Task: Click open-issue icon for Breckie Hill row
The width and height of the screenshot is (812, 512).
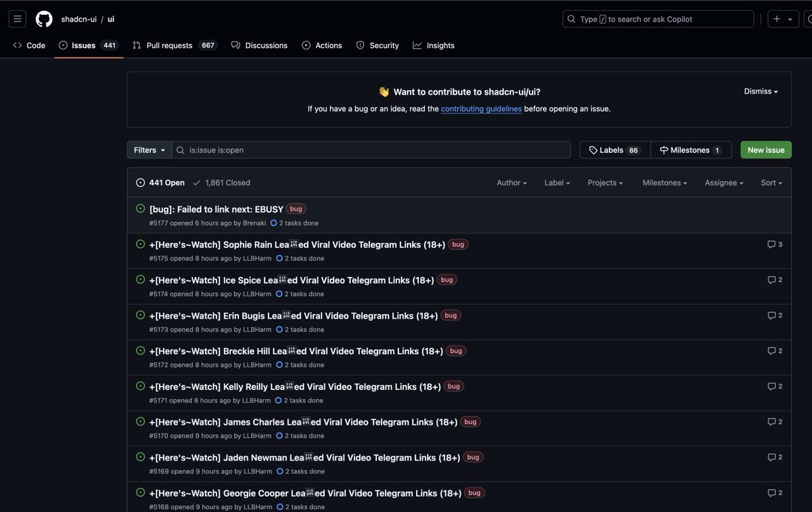Action: point(140,350)
